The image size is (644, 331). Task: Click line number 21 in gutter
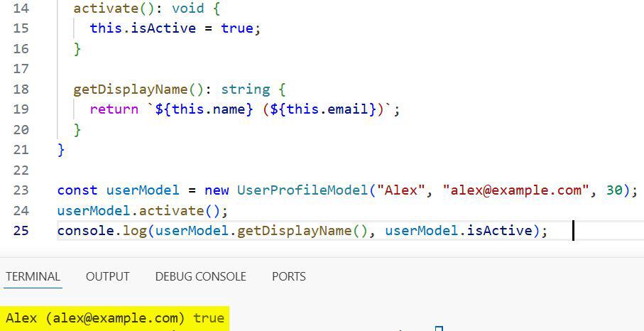21,150
